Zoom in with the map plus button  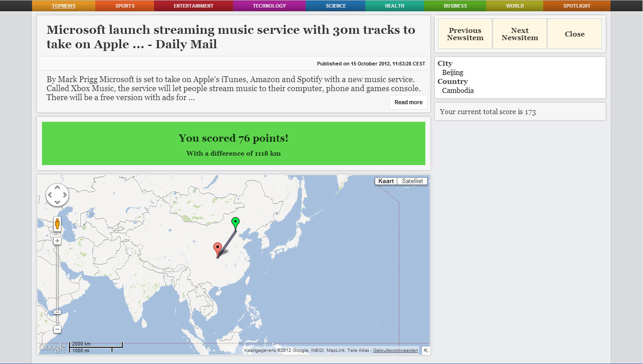pos(57,240)
